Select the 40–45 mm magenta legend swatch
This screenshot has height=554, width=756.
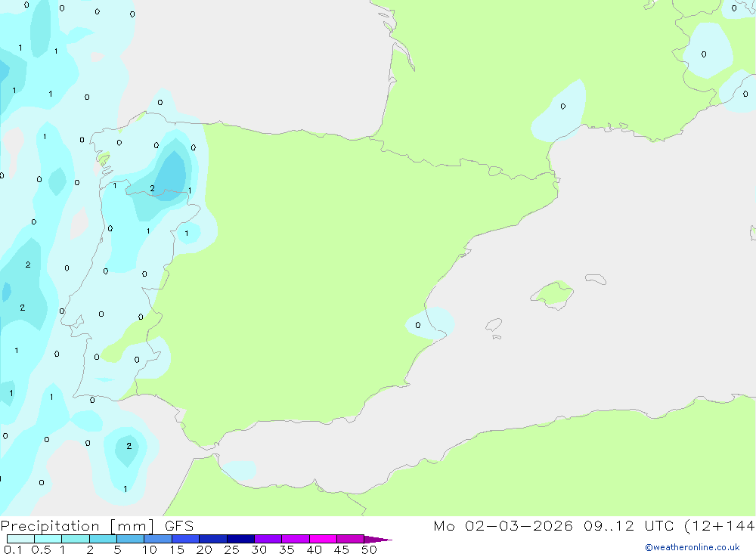pos(323,539)
